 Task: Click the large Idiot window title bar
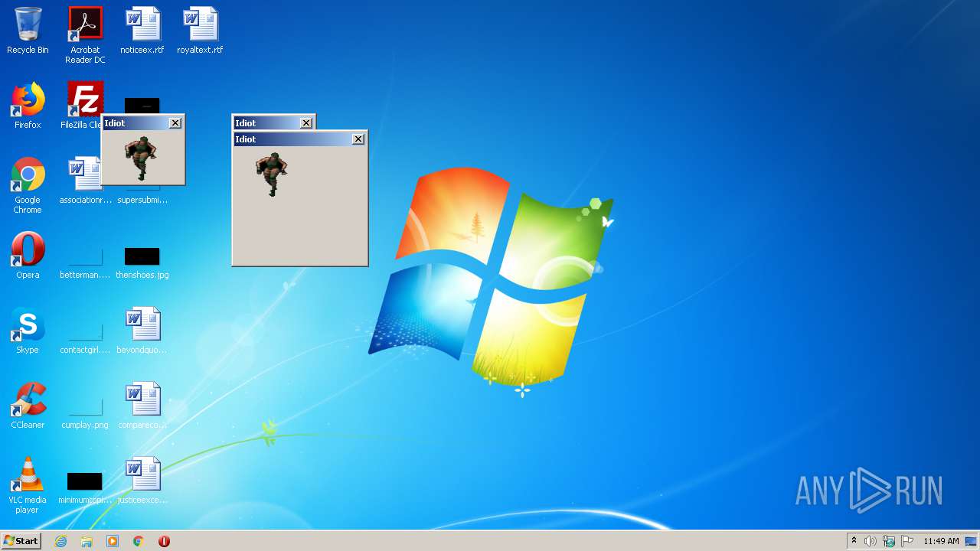coord(299,139)
